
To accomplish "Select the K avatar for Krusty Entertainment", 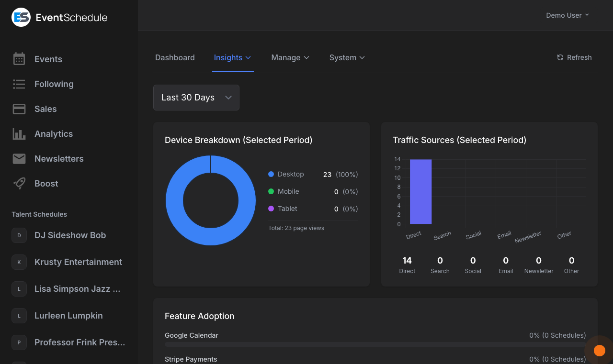I will [x=19, y=262].
